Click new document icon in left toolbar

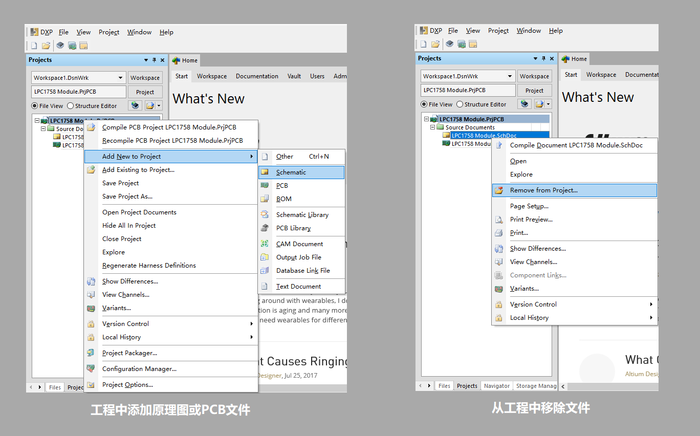(x=34, y=46)
